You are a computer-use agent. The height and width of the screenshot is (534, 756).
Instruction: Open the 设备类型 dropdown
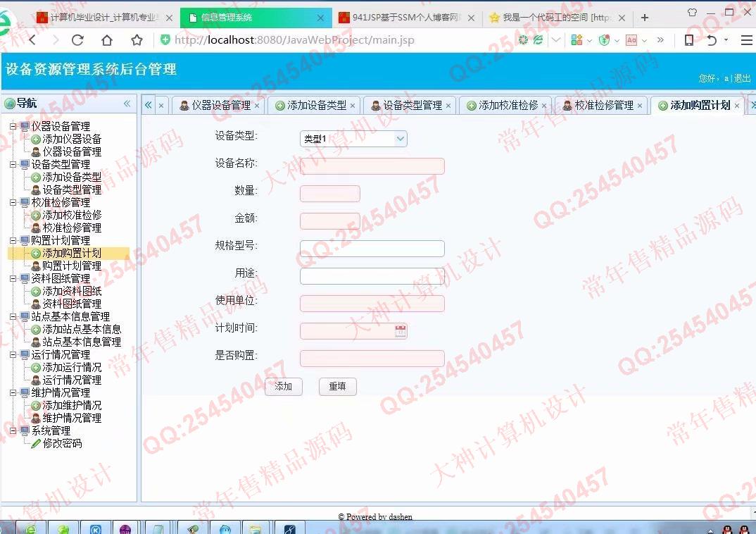coord(401,139)
